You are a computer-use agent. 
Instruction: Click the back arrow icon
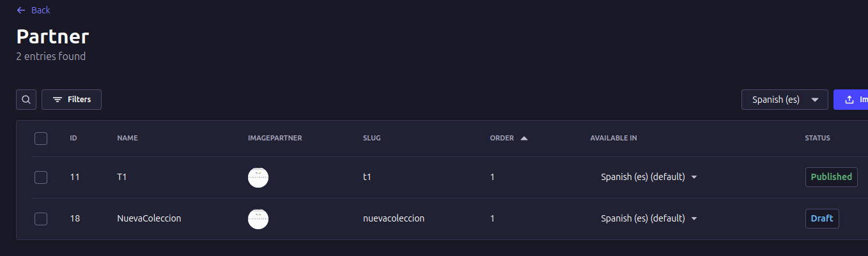(21, 10)
